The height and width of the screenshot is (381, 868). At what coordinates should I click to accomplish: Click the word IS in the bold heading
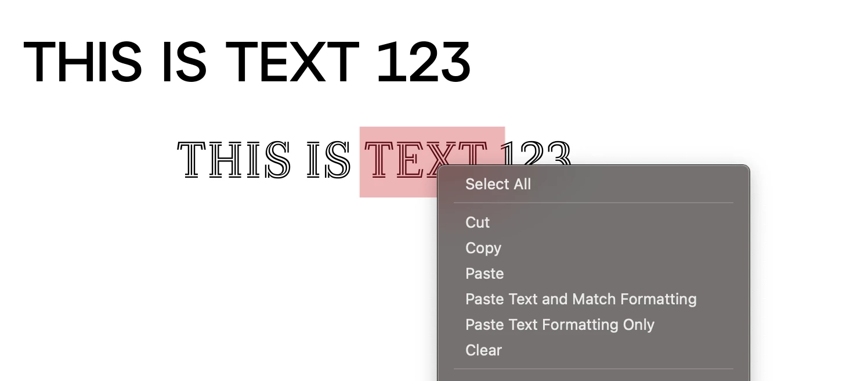[x=185, y=62]
